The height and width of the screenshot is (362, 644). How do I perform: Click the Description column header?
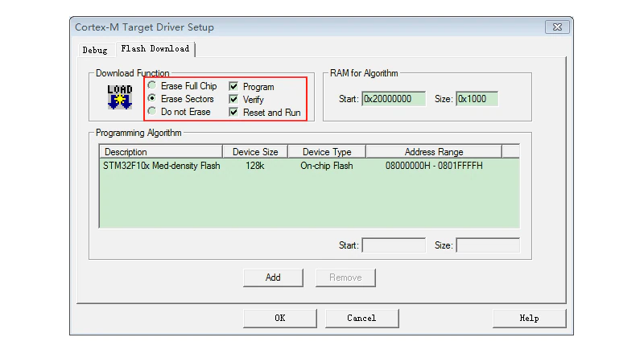point(161,152)
